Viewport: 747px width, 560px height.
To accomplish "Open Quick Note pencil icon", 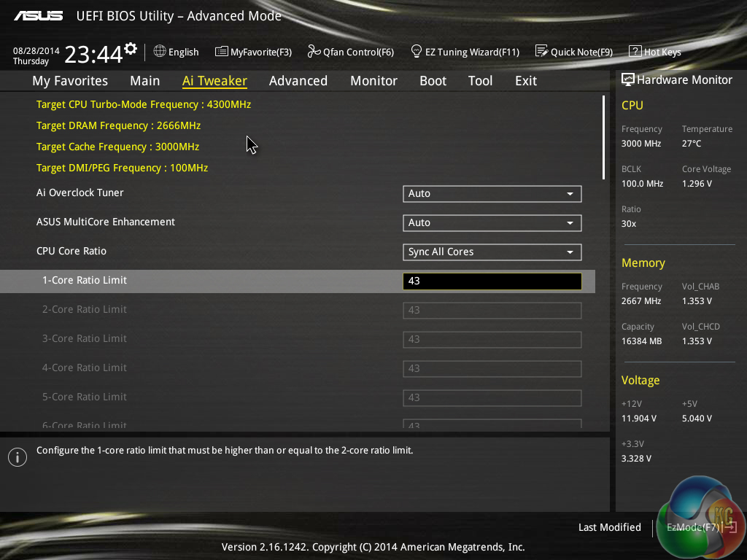I will tap(542, 51).
